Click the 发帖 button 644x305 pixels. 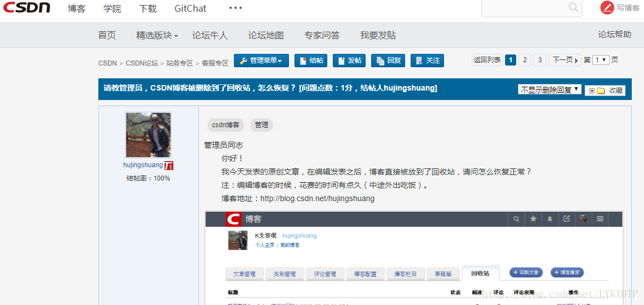coord(349,61)
